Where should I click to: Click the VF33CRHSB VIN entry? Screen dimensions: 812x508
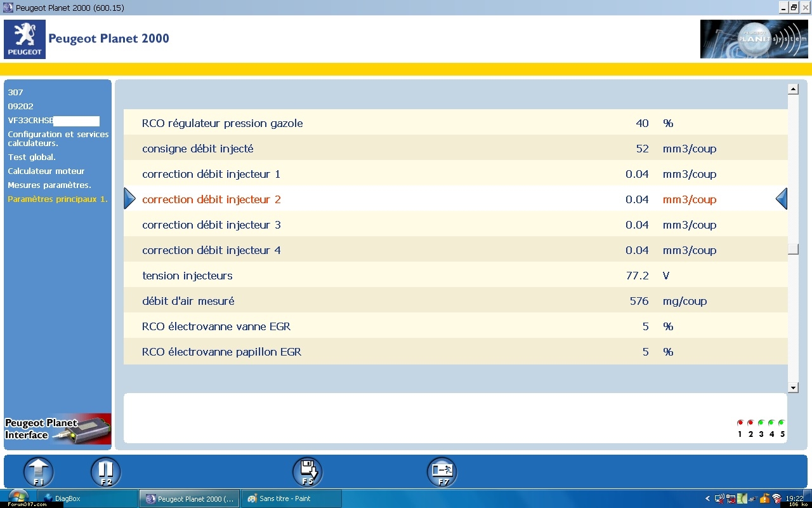tap(53, 121)
